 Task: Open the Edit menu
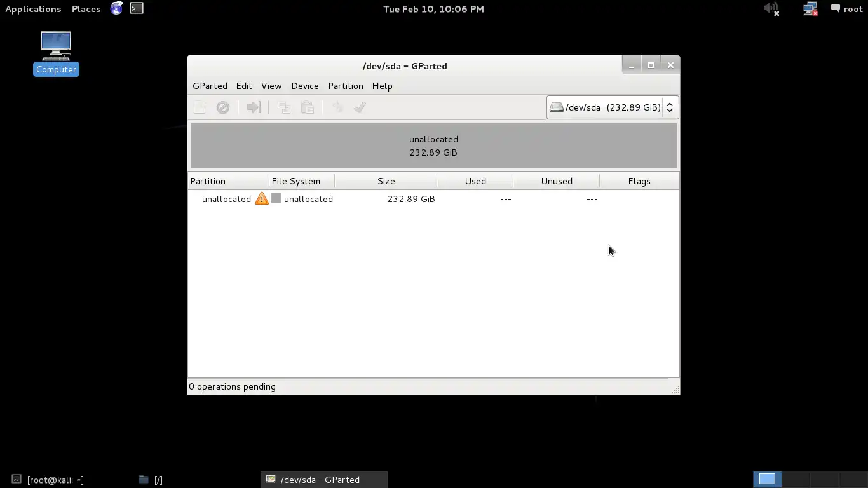click(244, 86)
